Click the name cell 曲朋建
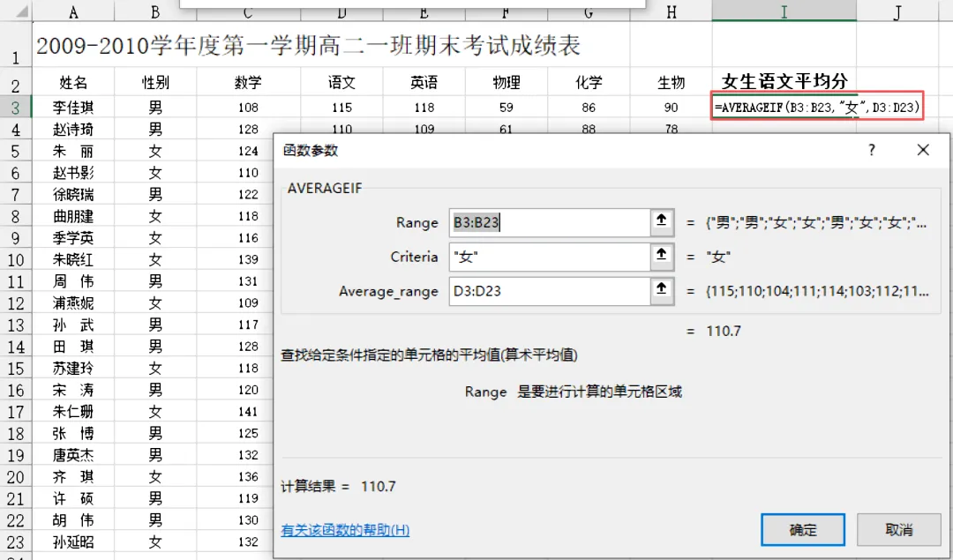 [x=73, y=216]
